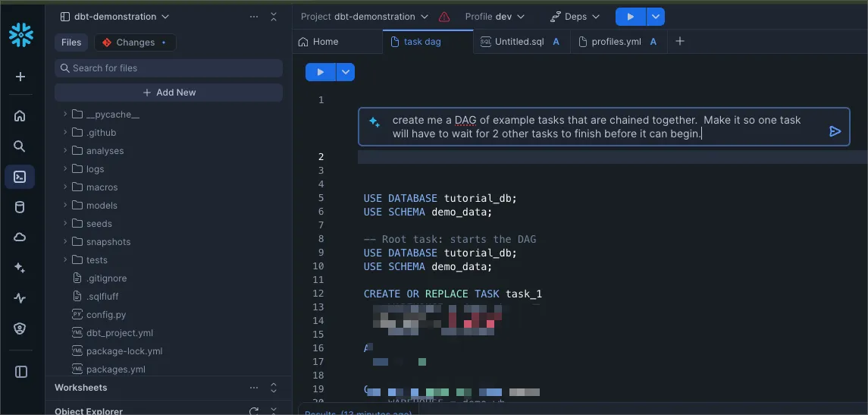Open the workspace more options ellipsis

(254, 17)
